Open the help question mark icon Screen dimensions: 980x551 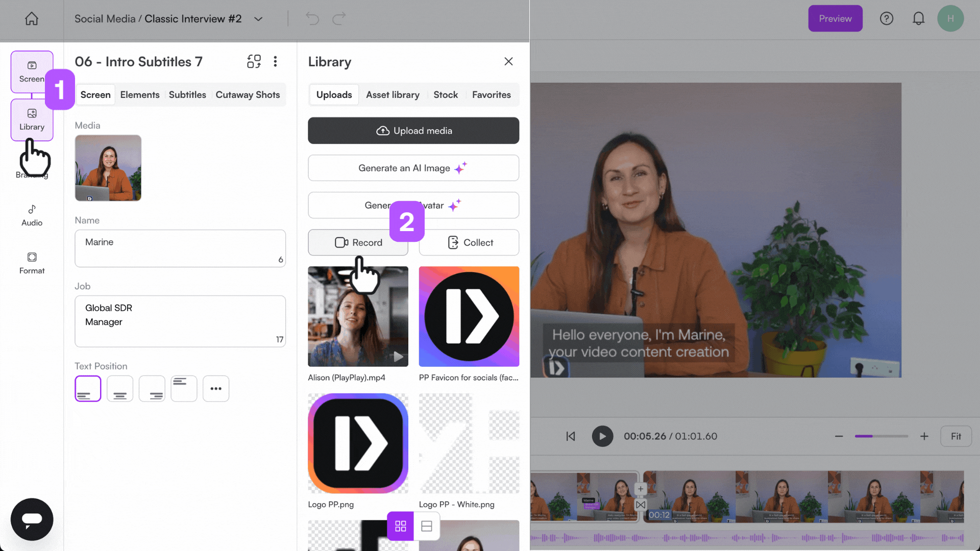[x=887, y=19]
